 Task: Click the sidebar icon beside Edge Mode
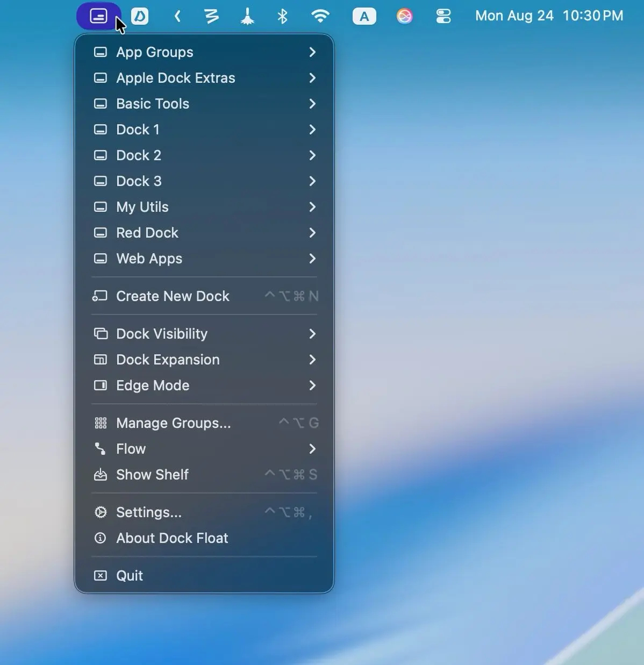[x=101, y=385]
